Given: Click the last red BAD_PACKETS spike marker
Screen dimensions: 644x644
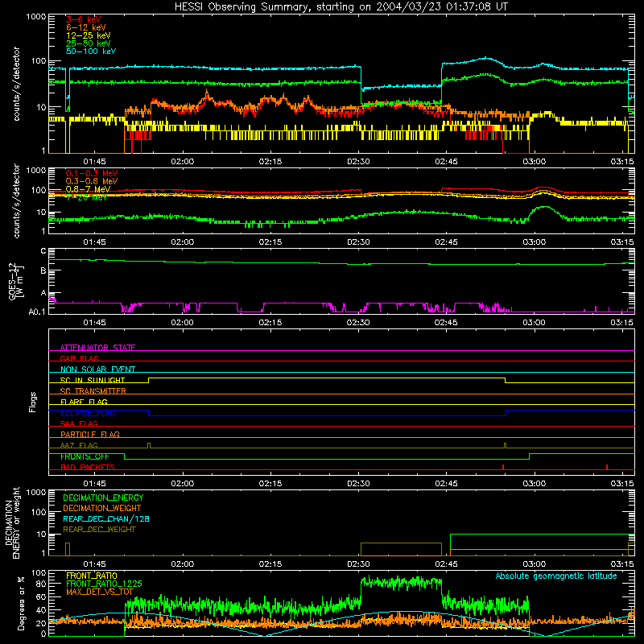Looking at the screenshot, I should [607, 467].
